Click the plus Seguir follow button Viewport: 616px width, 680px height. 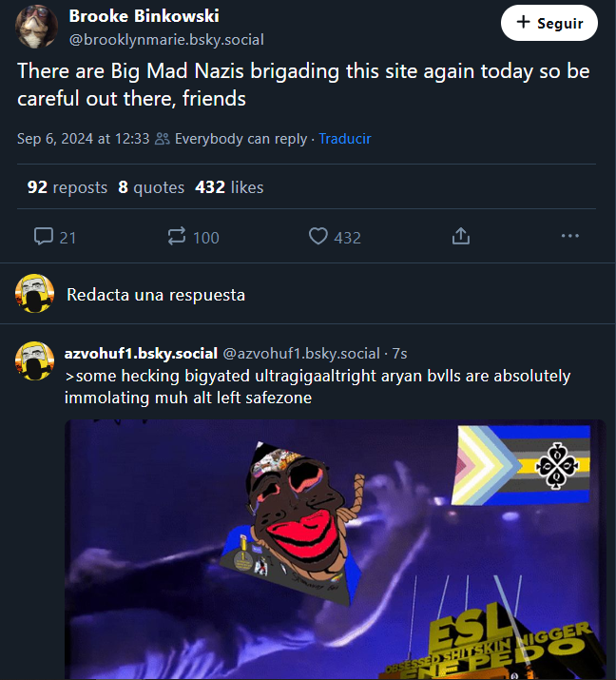coord(549,24)
